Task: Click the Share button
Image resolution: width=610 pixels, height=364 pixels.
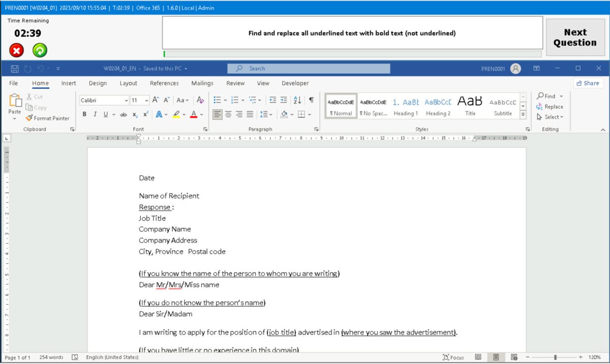Action: (x=588, y=83)
